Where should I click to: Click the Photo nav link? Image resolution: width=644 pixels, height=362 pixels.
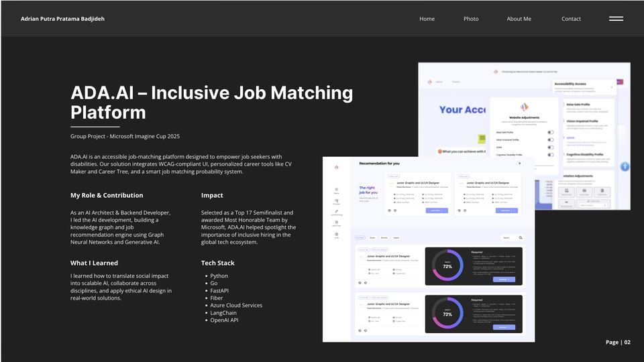click(471, 19)
